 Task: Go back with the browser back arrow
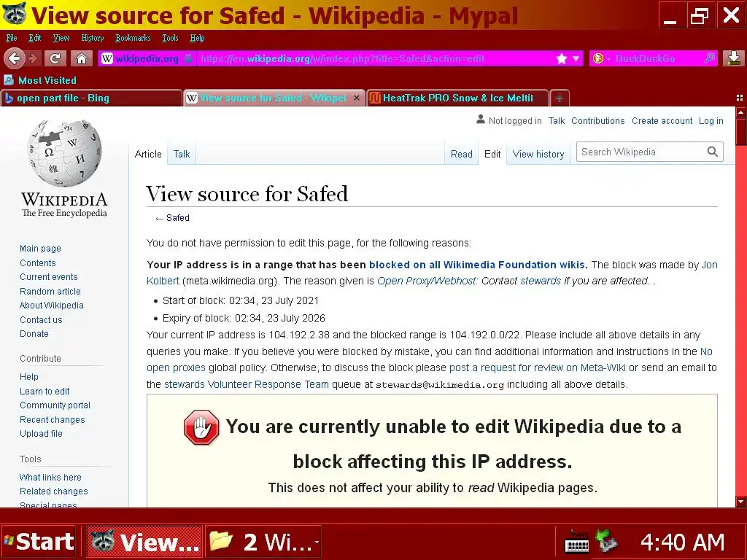[x=15, y=58]
